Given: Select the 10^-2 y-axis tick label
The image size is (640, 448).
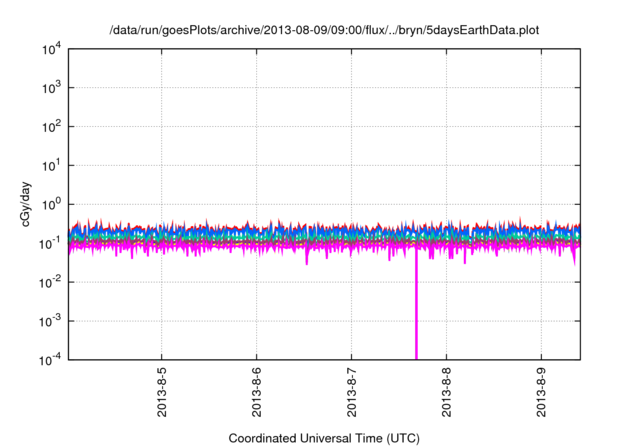Looking at the screenshot, I should [50, 282].
